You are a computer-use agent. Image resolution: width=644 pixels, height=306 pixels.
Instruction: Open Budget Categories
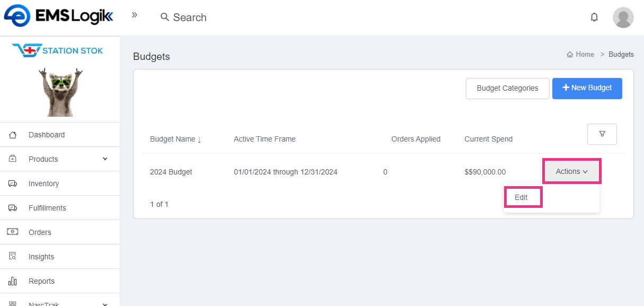(x=507, y=88)
